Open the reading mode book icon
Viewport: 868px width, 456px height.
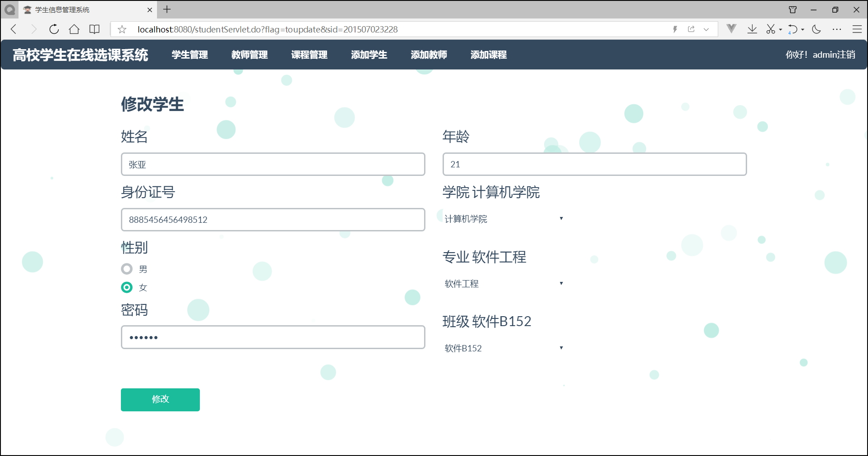(94, 29)
